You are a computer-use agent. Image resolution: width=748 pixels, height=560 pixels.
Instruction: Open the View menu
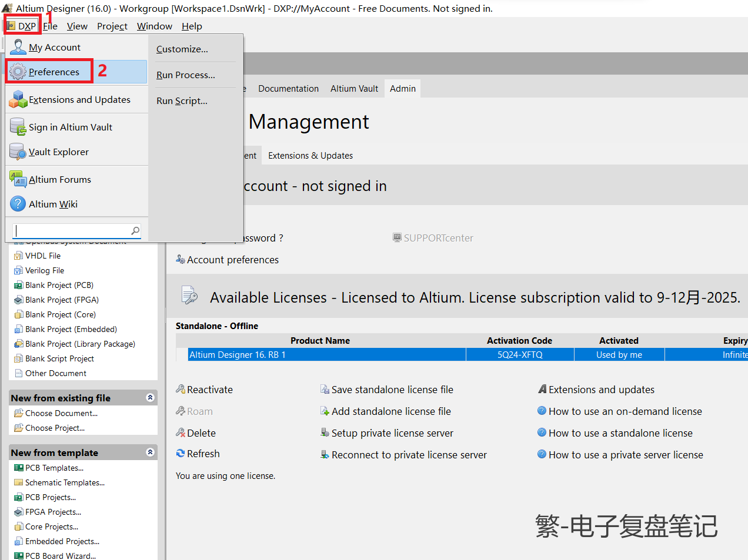click(x=77, y=26)
